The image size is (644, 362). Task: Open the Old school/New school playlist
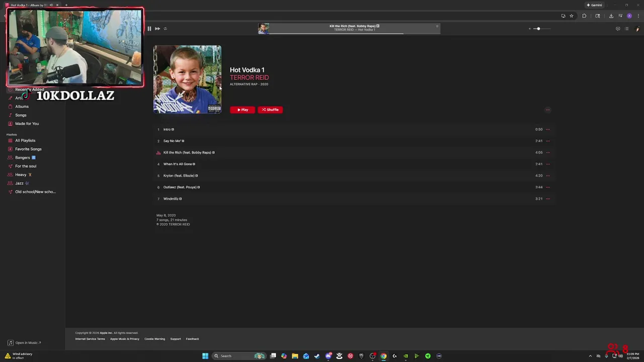tap(35, 192)
